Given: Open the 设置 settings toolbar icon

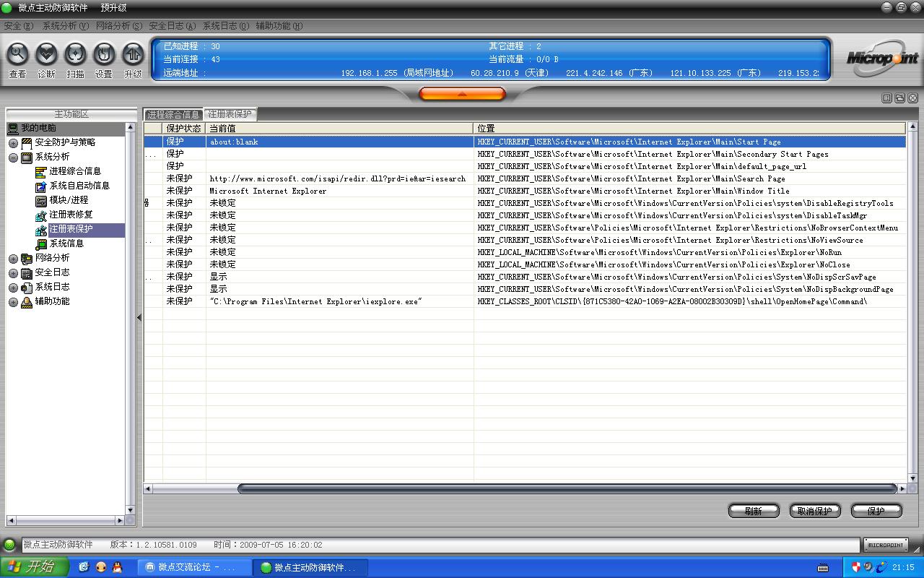Looking at the screenshot, I should coord(104,55).
